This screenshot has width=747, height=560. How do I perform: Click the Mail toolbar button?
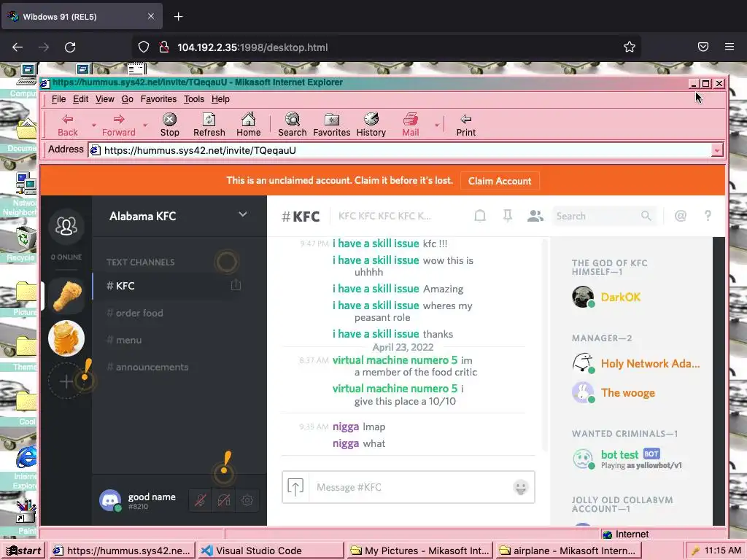coord(411,125)
